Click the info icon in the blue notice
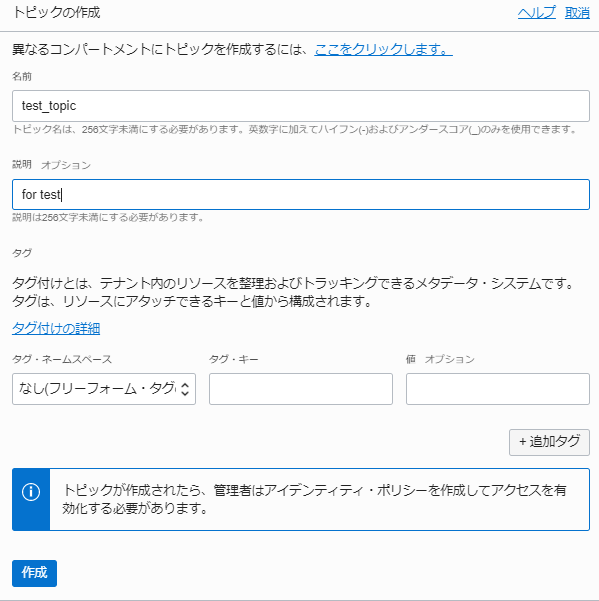The image size is (599, 601). pos(31,492)
